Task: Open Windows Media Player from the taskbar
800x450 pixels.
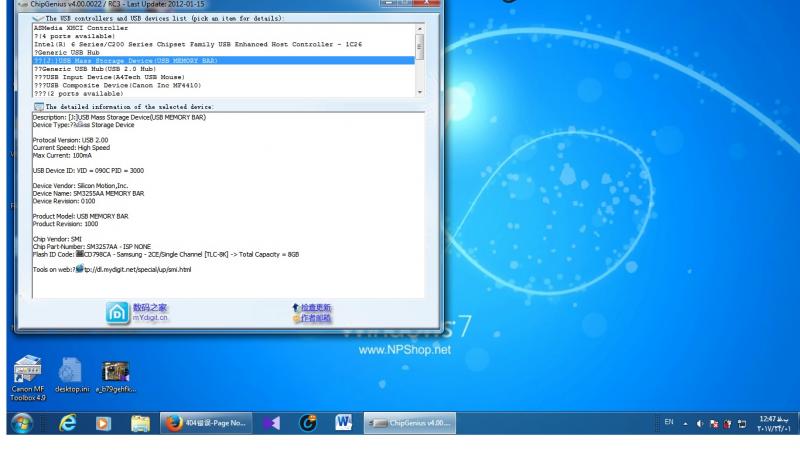Action: (x=103, y=423)
